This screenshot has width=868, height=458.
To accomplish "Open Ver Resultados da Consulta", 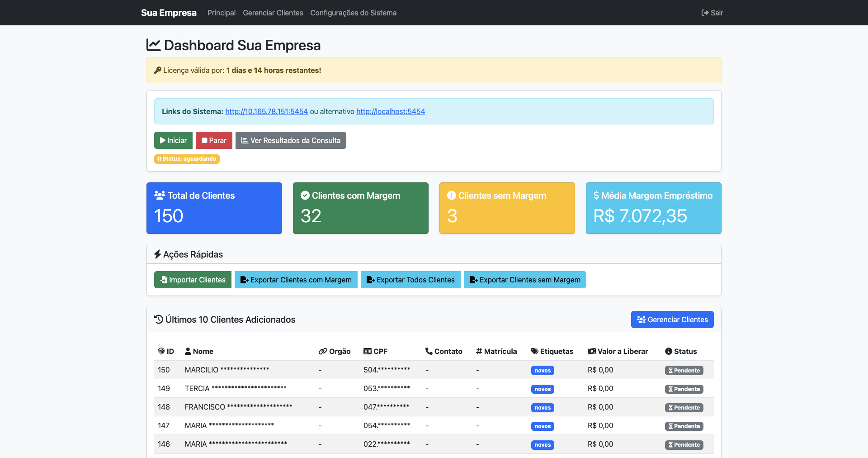I will click(291, 140).
